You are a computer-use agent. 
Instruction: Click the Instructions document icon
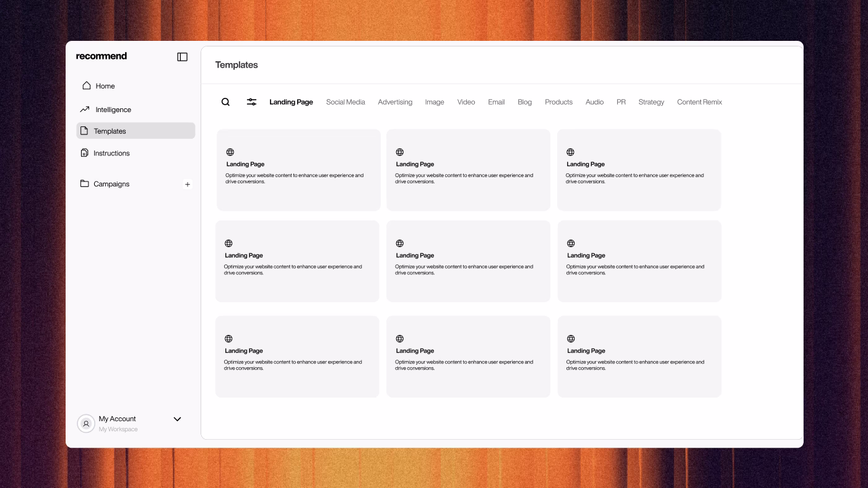tap(85, 153)
